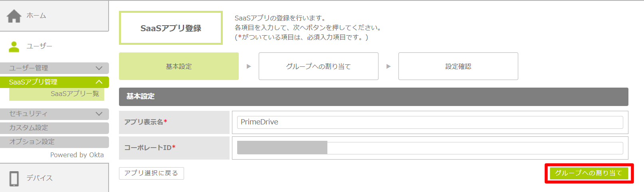The image size is (644, 192).
Task: Switch to 設定確認 step tab
Action: 458,66
